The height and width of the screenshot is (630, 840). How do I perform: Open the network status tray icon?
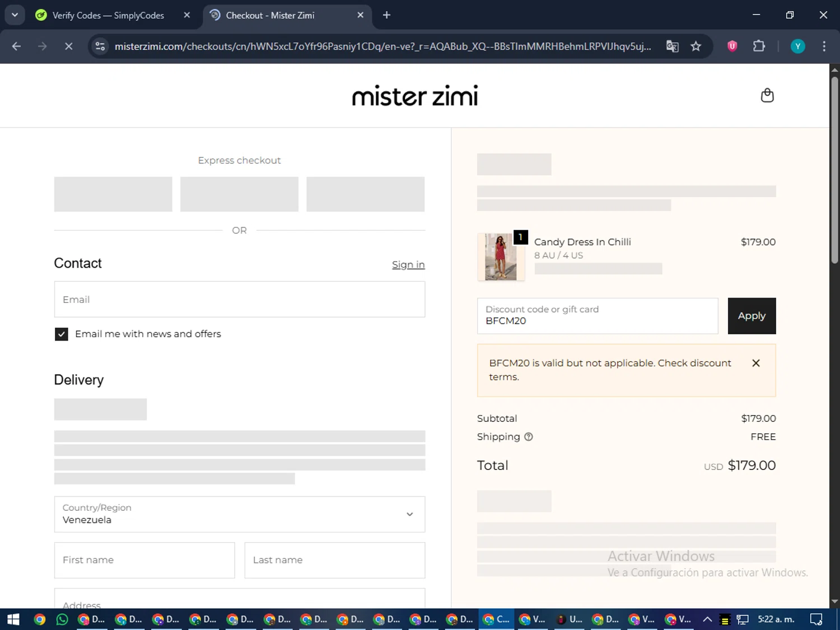(x=743, y=619)
